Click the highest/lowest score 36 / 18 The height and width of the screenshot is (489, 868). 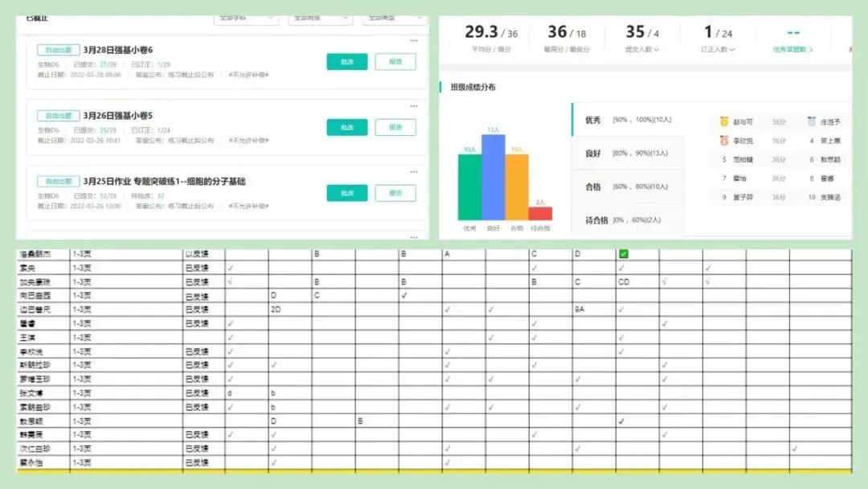[x=567, y=32]
